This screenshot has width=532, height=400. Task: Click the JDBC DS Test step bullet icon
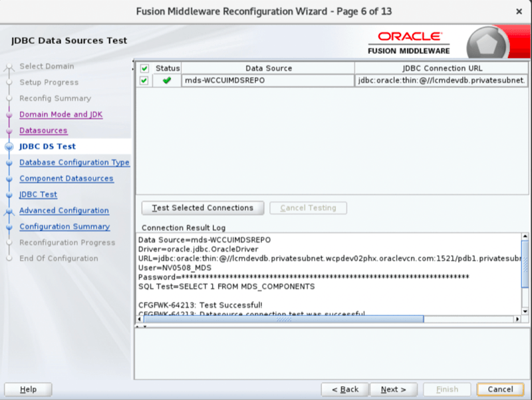[9, 146]
